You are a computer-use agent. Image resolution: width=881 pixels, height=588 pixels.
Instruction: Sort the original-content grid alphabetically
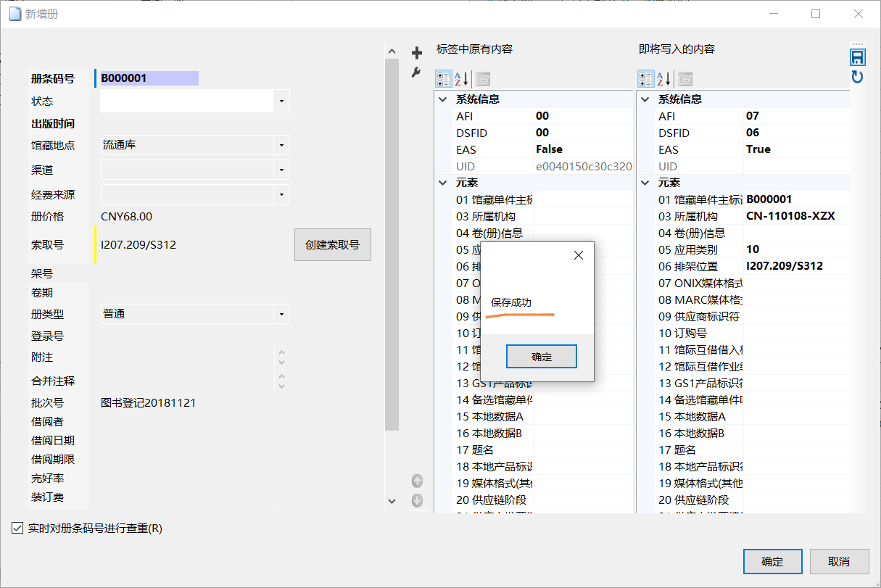[x=461, y=78]
